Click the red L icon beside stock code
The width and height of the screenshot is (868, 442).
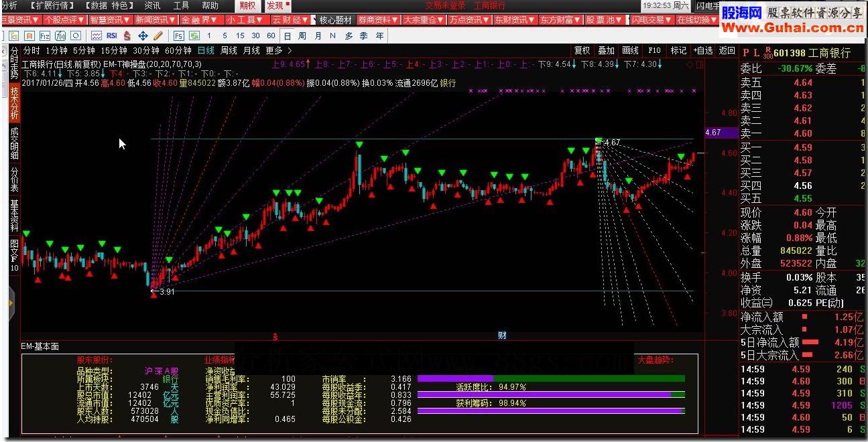click(757, 52)
